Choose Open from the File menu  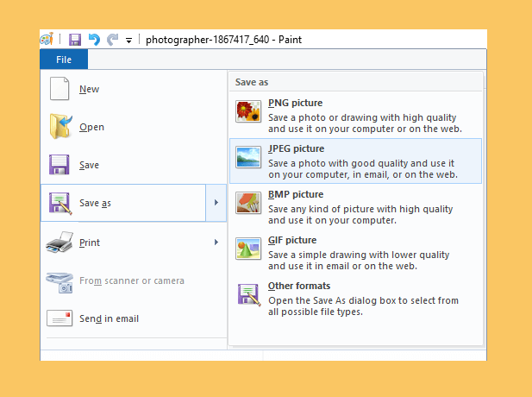[134, 127]
